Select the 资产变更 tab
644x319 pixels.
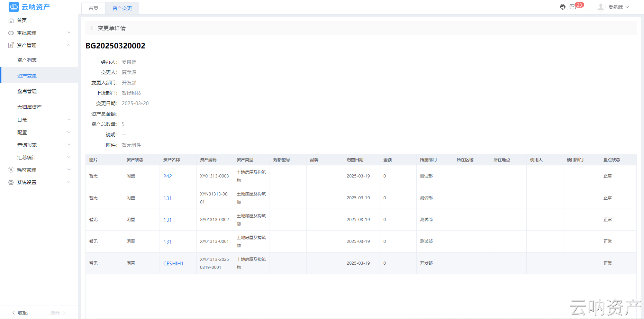tap(122, 8)
